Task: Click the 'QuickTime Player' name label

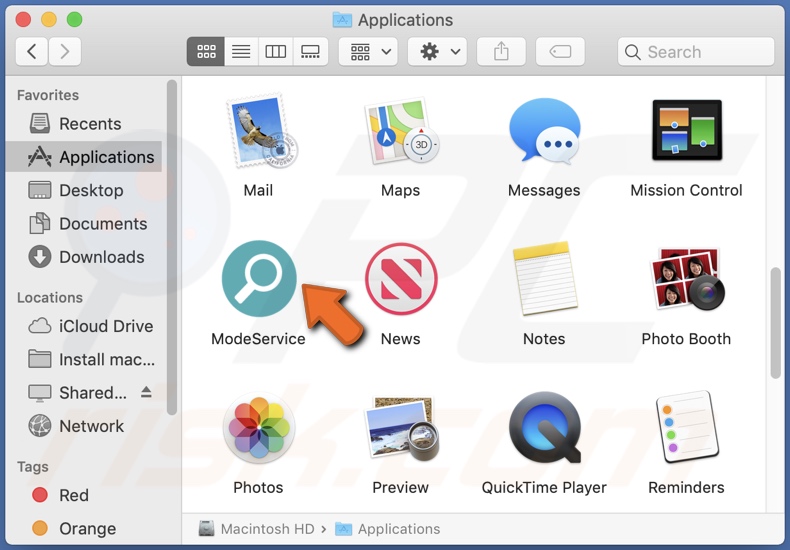Action: point(544,488)
